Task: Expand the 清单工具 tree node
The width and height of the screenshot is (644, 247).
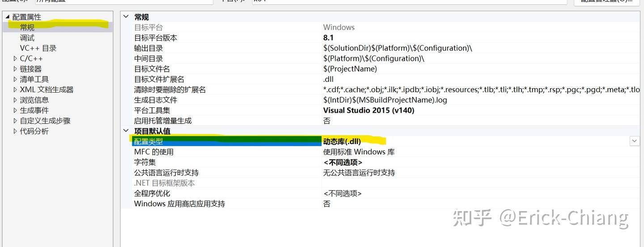Action: click(15, 79)
